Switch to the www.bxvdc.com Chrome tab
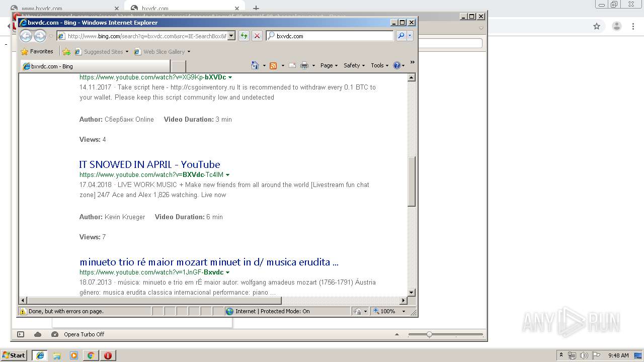Image resolution: width=644 pixels, height=362 pixels. tap(65, 9)
